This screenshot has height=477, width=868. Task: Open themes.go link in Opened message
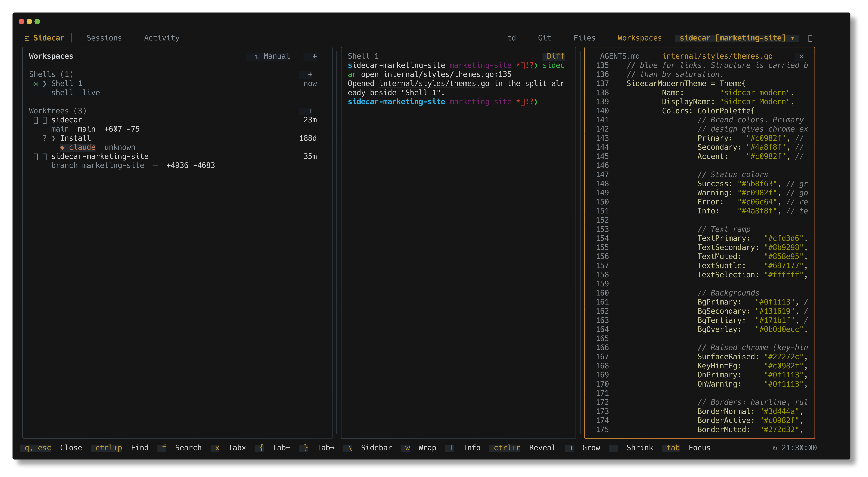pos(434,84)
